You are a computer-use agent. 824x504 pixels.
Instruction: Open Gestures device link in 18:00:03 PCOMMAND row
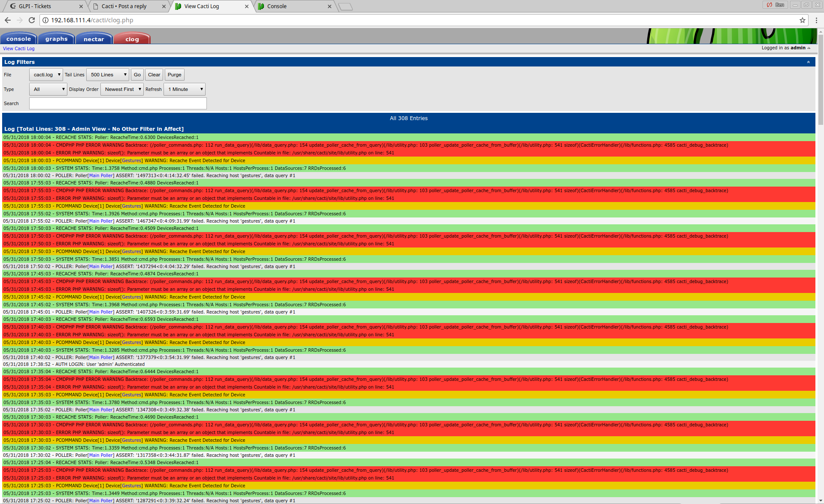pos(131,161)
